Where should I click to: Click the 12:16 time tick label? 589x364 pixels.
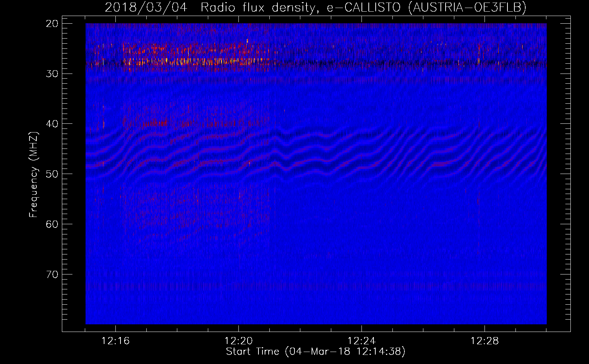pos(115,341)
